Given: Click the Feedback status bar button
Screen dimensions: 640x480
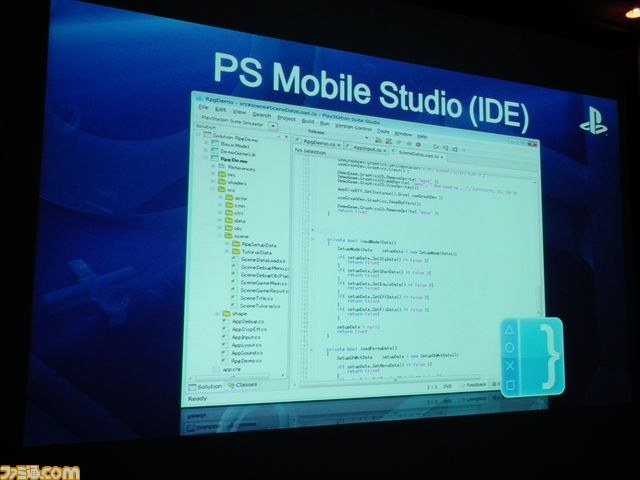Looking at the screenshot, I should click(x=474, y=385).
